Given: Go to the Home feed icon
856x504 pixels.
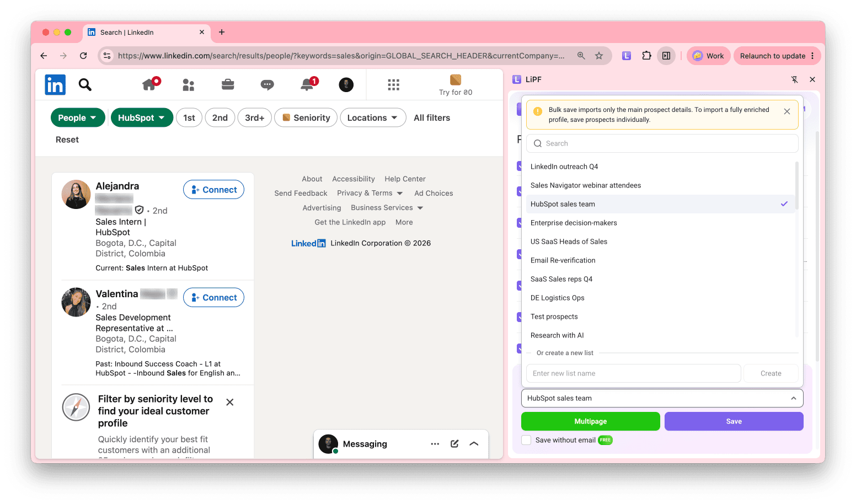Looking at the screenshot, I should 149,84.
